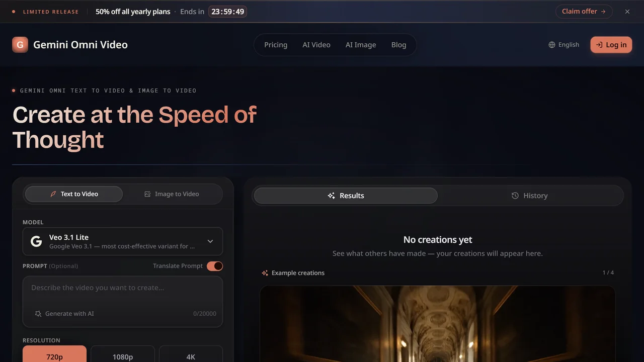644x362 pixels.
Task: Click the Generate with AI sparkle icon
Action: [38, 314]
